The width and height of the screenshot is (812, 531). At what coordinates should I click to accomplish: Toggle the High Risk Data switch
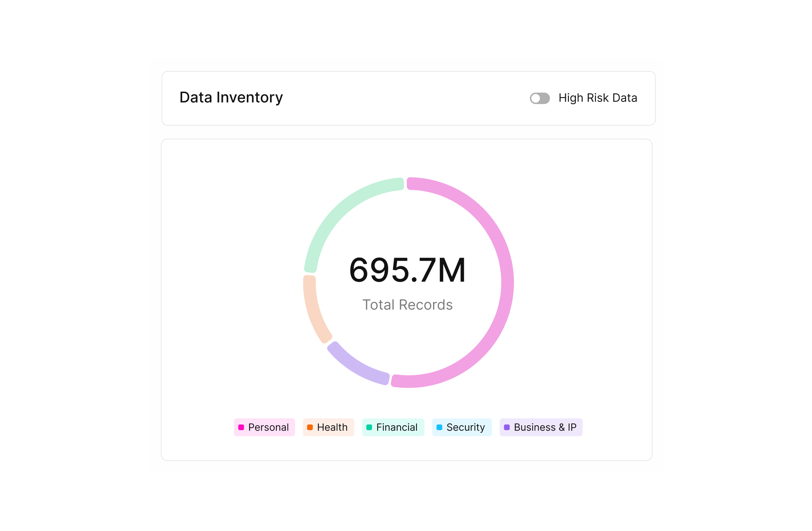(540, 98)
